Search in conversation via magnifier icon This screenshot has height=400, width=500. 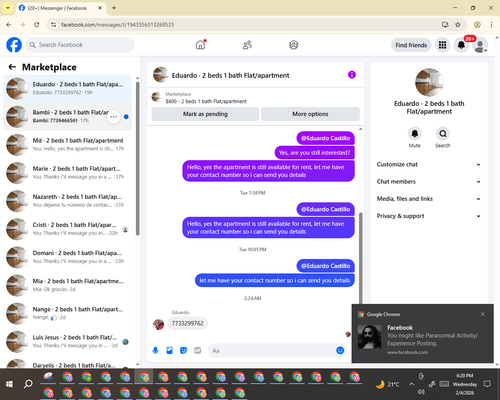tap(443, 134)
